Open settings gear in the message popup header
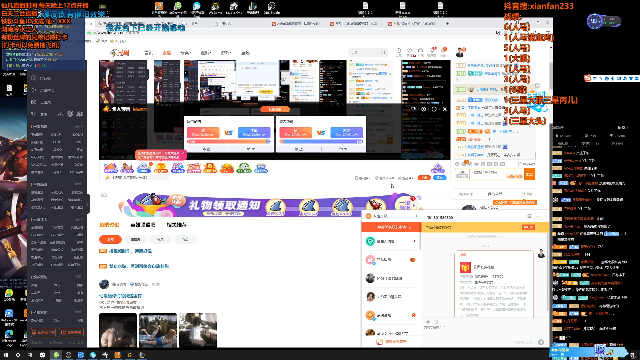This screenshot has height=360, width=640. (x=530, y=216)
